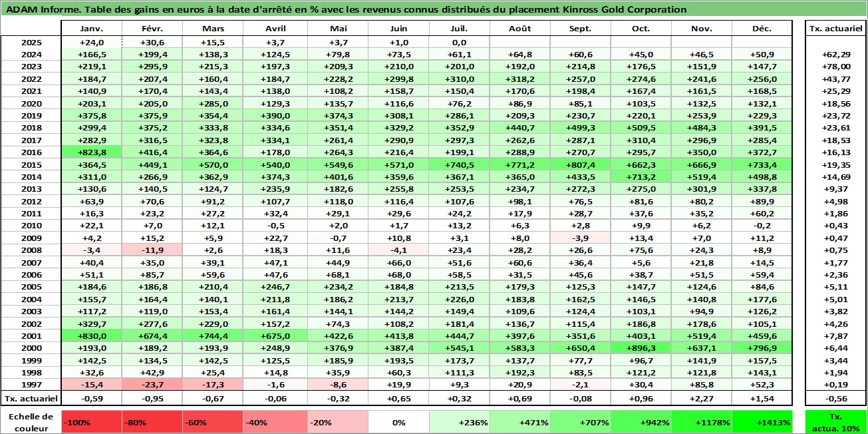Click the Nov. column header
This screenshot has width=868, height=434.
(x=702, y=29)
